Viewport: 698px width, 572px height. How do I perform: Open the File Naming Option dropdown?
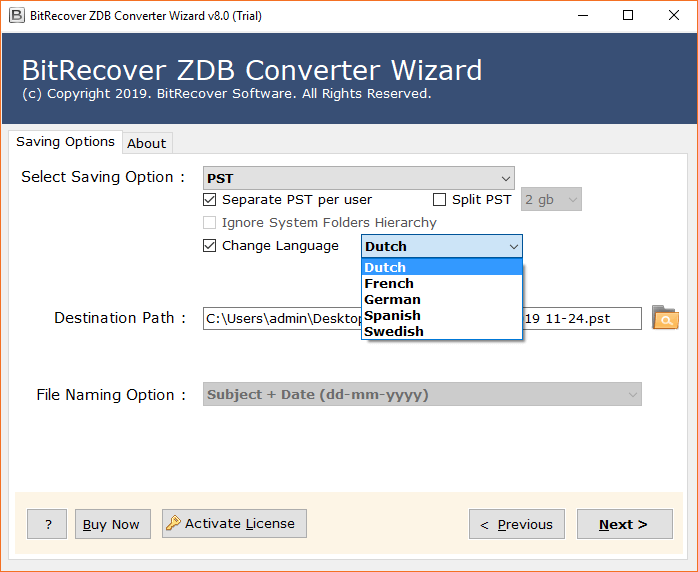[422, 394]
